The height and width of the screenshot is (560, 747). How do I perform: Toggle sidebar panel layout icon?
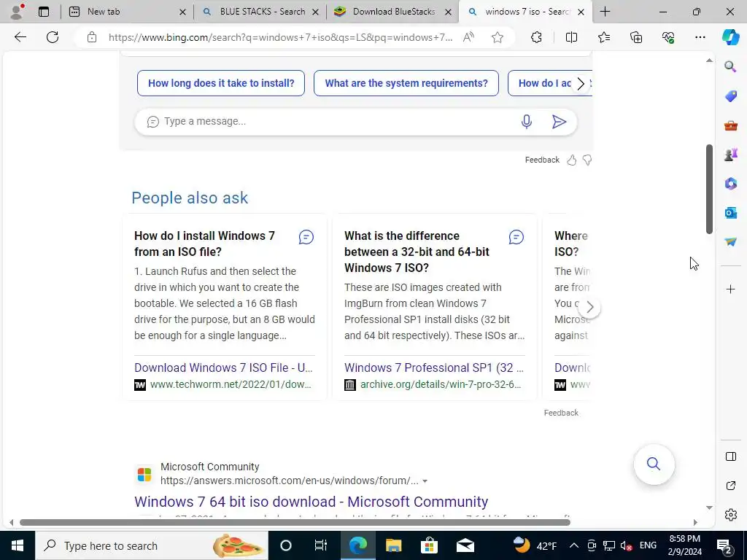pyautogui.click(x=730, y=456)
